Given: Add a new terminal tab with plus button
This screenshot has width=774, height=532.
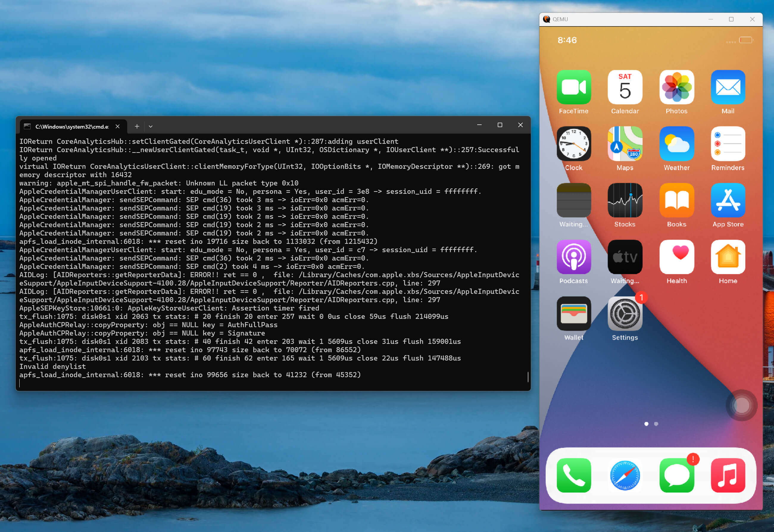Looking at the screenshot, I should pyautogui.click(x=137, y=126).
